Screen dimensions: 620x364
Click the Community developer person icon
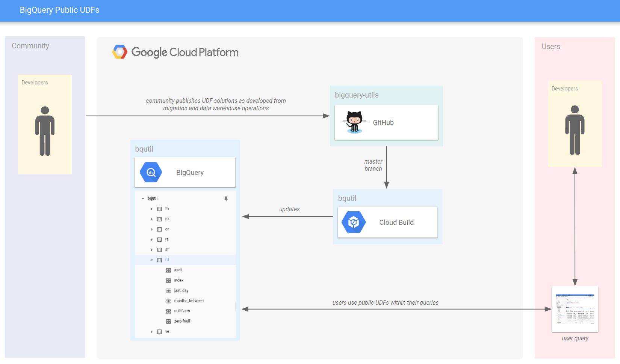tap(45, 131)
